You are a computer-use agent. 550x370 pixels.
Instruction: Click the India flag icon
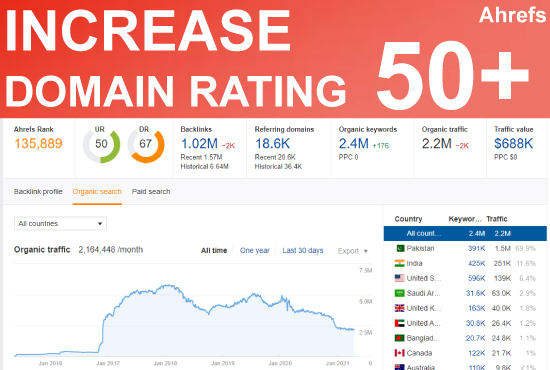click(x=400, y=263)
